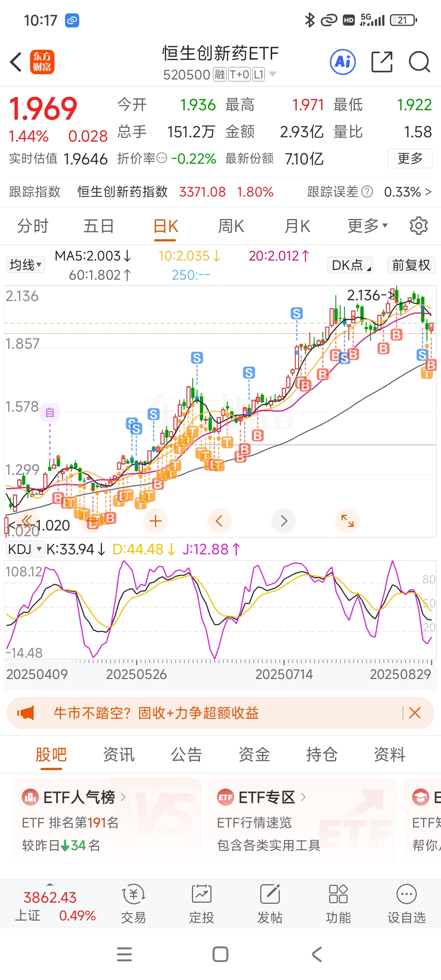Tap the Android system back button
Image resolution: width=441 pixels, height=980 pixels.
pos(317,954)
